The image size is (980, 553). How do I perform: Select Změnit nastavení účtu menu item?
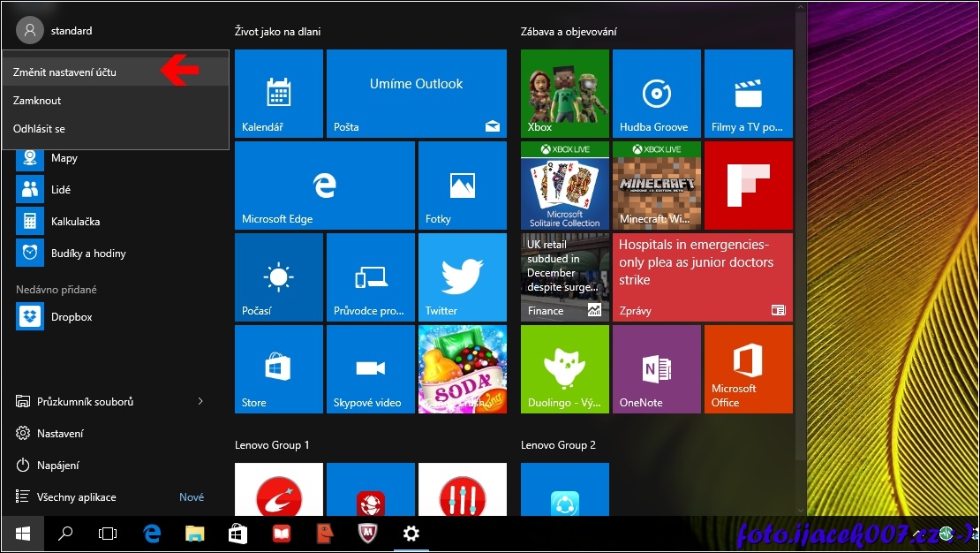pos(64,72)
